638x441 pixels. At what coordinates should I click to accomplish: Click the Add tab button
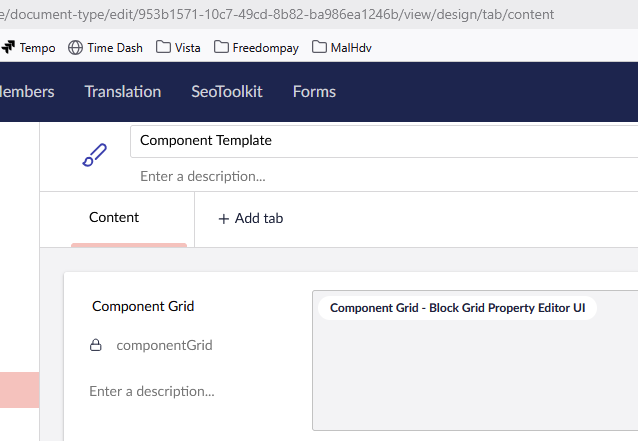click(250, 218)
